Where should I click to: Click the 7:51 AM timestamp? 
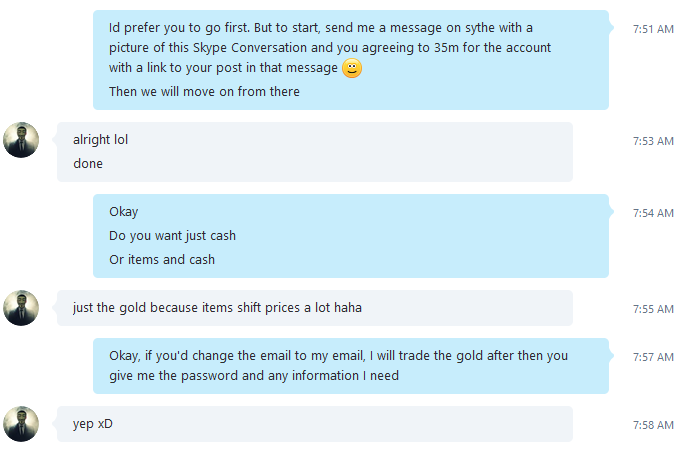[x=653, y=29]
